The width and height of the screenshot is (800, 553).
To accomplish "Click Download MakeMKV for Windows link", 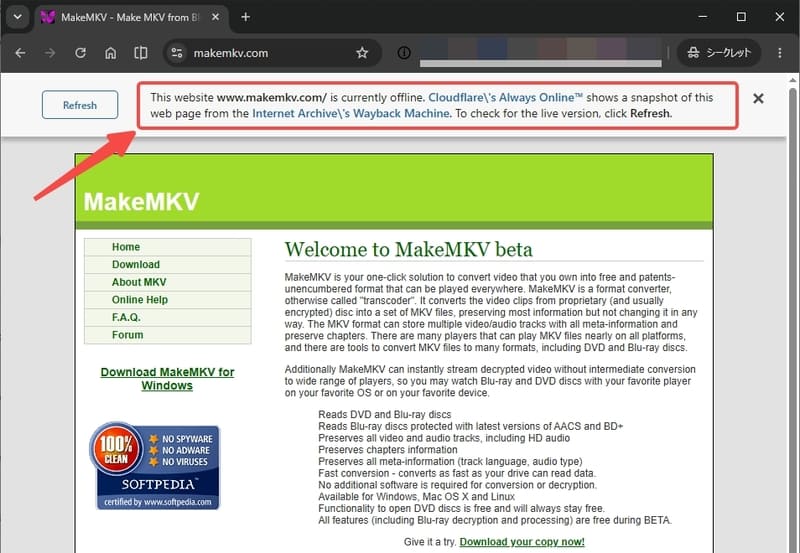I will 167,379.
